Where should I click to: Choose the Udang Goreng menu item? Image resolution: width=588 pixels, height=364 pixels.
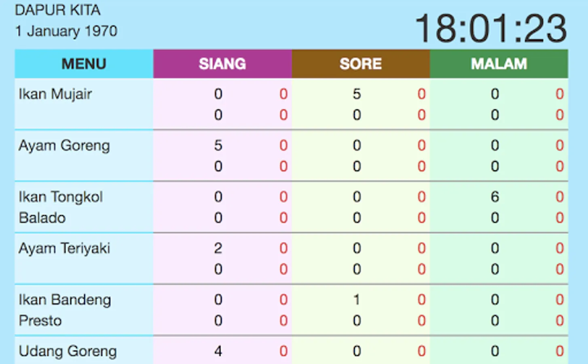point(68,351)
